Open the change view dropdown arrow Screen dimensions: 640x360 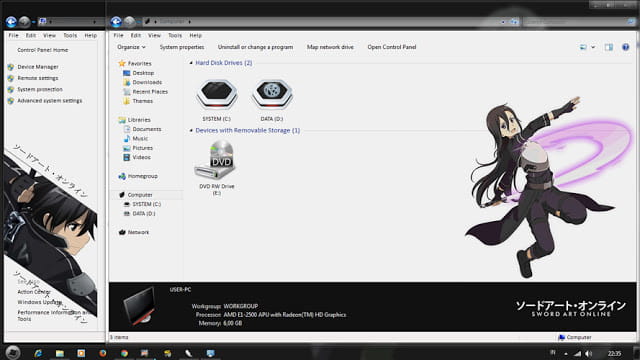(x=593, y=47)
